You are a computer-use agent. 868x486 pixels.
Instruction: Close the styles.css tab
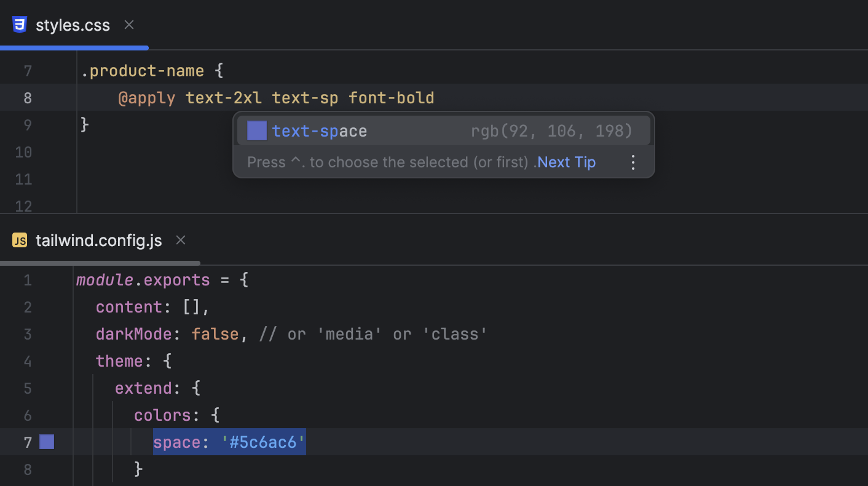click(x=128, y=25)
